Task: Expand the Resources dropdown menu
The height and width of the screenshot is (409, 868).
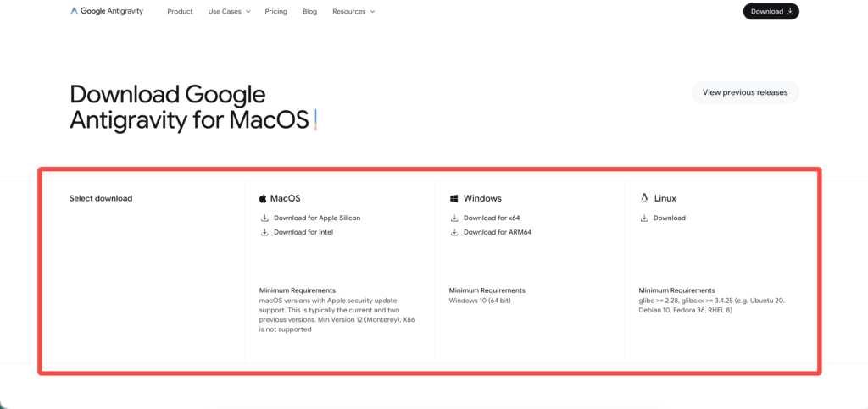Action: (x=353, y=12)
